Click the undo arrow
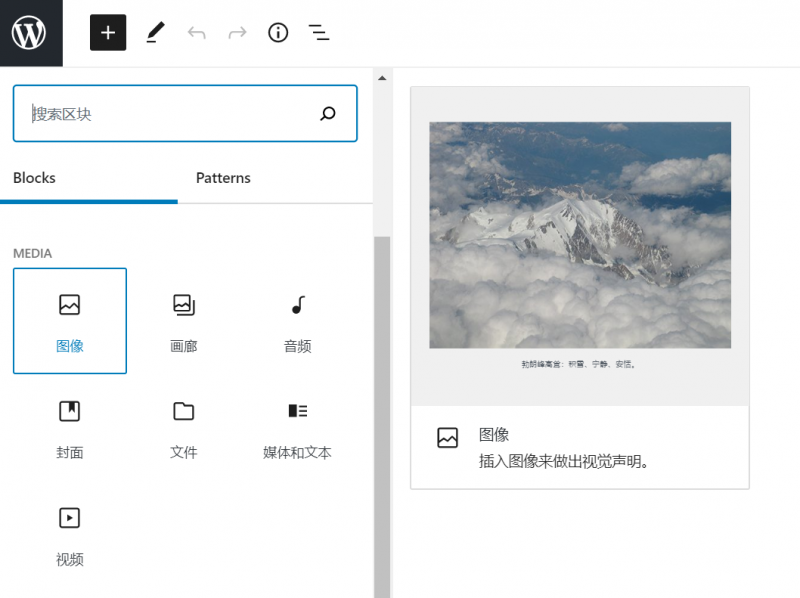The image size is (800, 598). pyautogui.click(x=197, y=33)
